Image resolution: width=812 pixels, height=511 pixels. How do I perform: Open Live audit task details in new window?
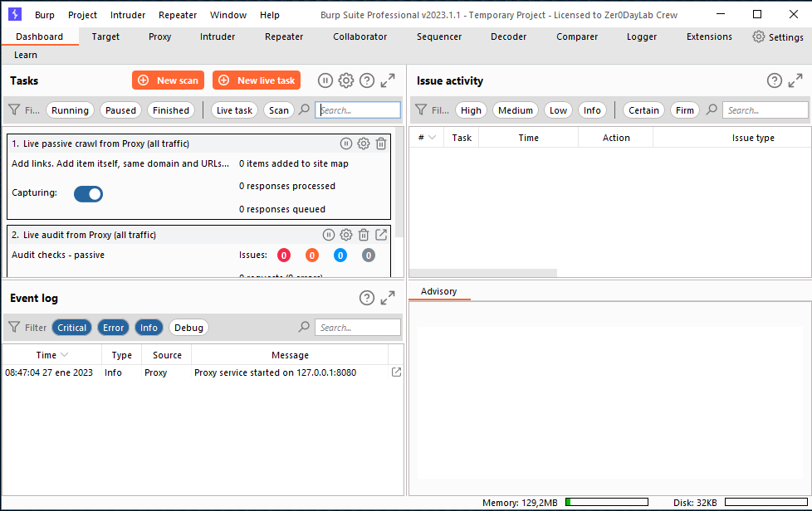click(x=381, y=235)
